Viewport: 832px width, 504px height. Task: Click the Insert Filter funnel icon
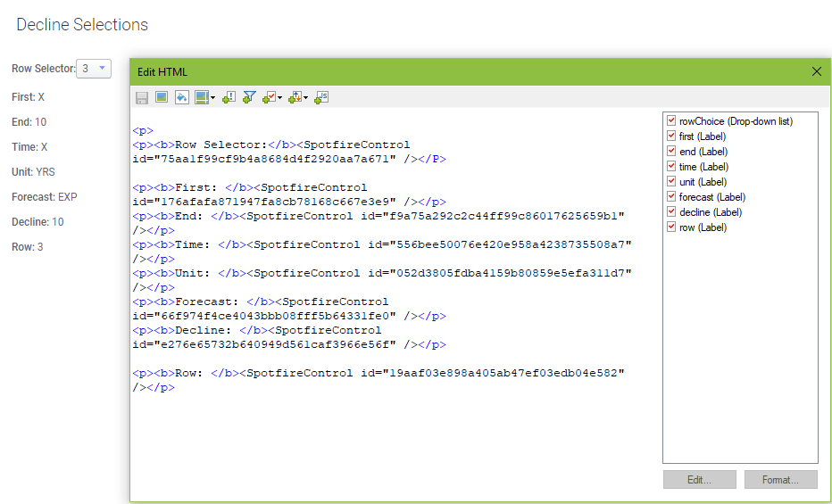(x=249, y=97)
